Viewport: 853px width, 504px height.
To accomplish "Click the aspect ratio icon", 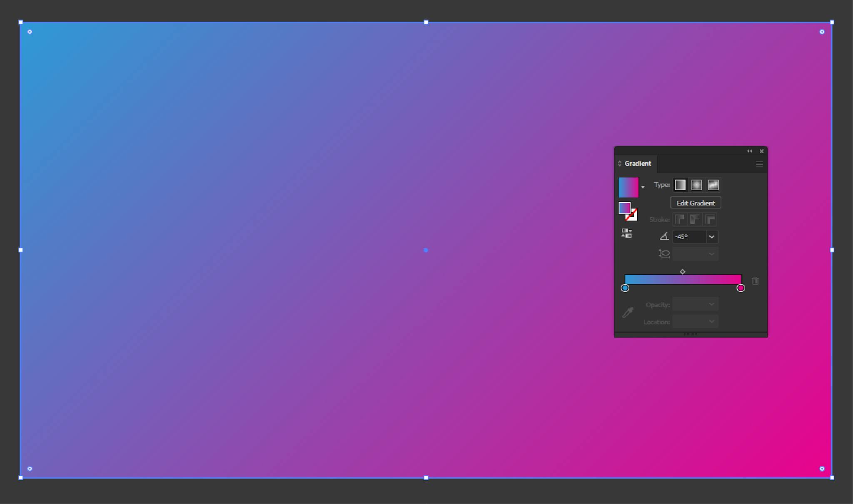I will coord(664,253).
